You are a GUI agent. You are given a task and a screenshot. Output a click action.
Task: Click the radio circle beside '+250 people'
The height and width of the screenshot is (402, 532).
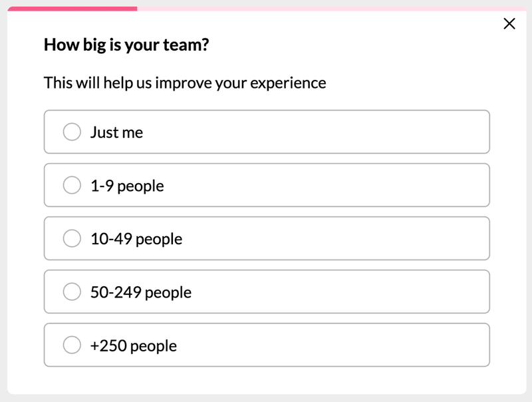coord(72,345)
